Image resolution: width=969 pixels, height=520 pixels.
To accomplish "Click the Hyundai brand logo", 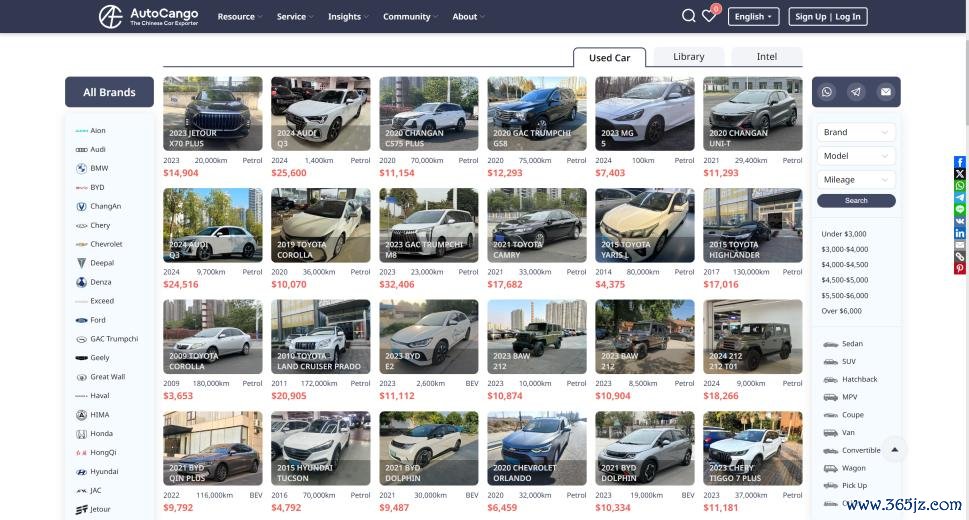I will tap(81, 472).
